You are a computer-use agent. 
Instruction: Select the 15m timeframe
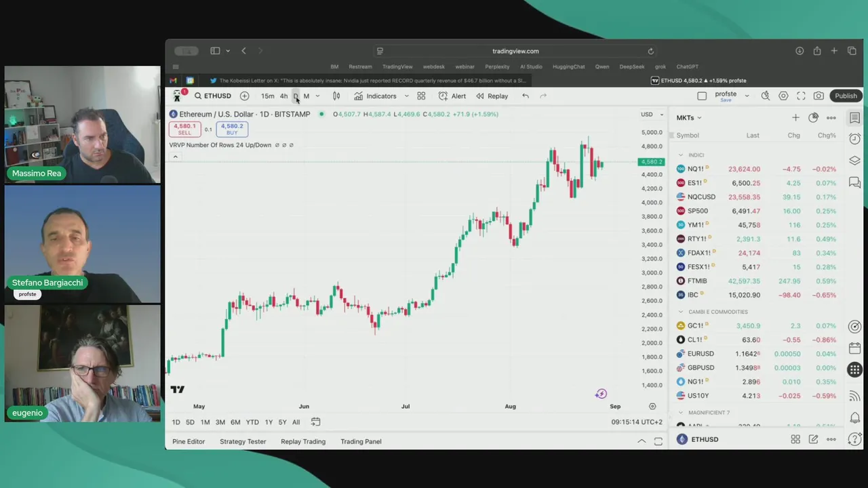pos(268,96)
